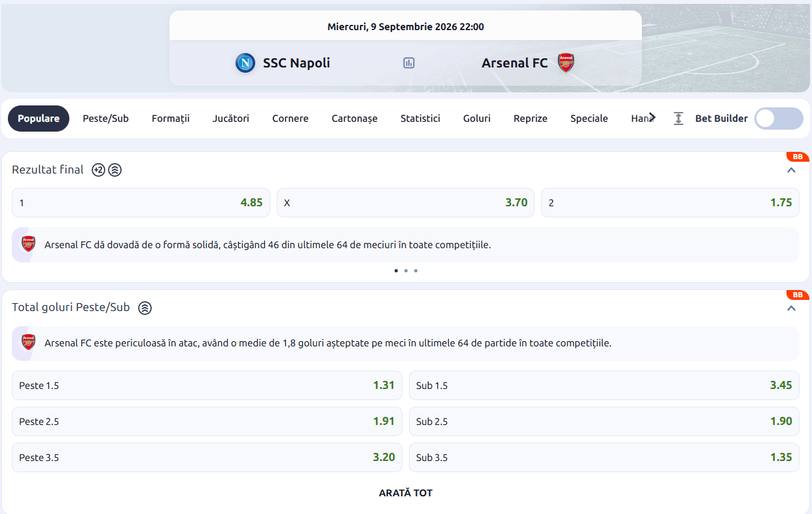Click ARATĂ TOT to show all lines
This screenshot has height=514, width=812.
point(406,493)
